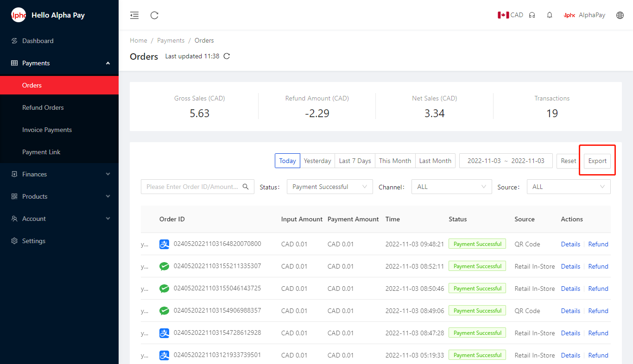The image size is (633, 364).
Task: Open the language globe icon
Action: [620, 15]
